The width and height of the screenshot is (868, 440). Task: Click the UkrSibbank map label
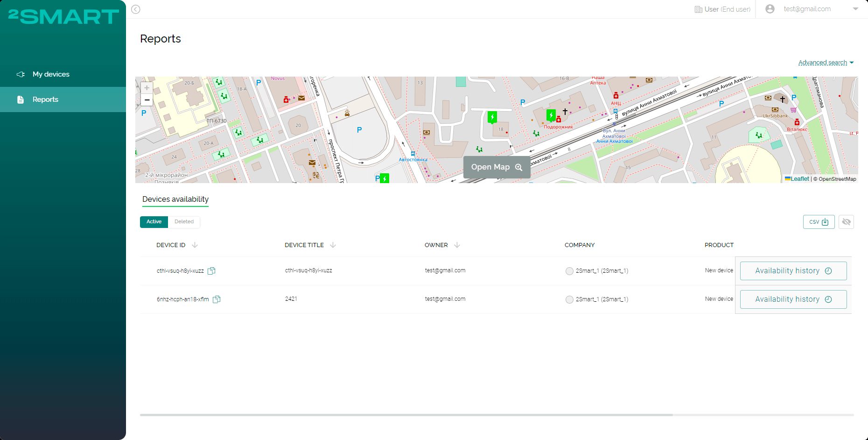click(775, 116)
